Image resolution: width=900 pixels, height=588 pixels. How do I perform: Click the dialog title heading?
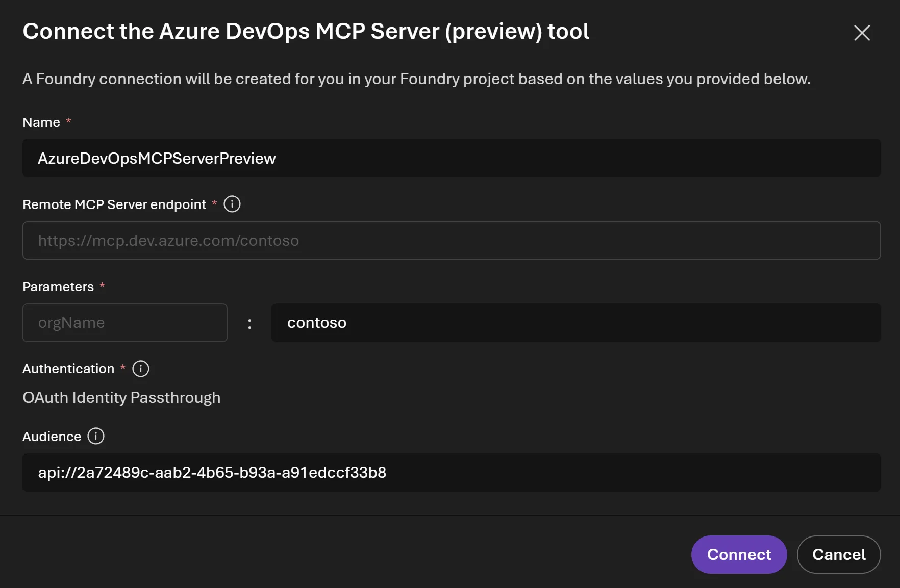pos(306,32)
